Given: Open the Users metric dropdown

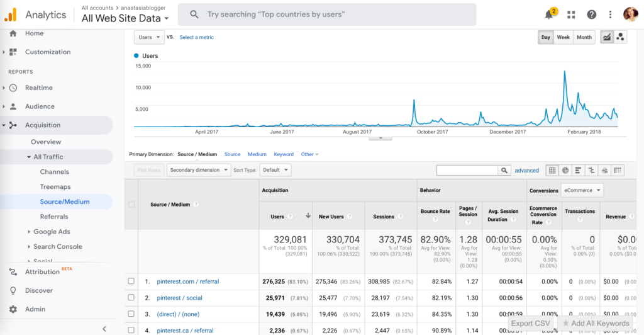Looking at the screenshot, I should pyautogui.click(x=149, y=37).
